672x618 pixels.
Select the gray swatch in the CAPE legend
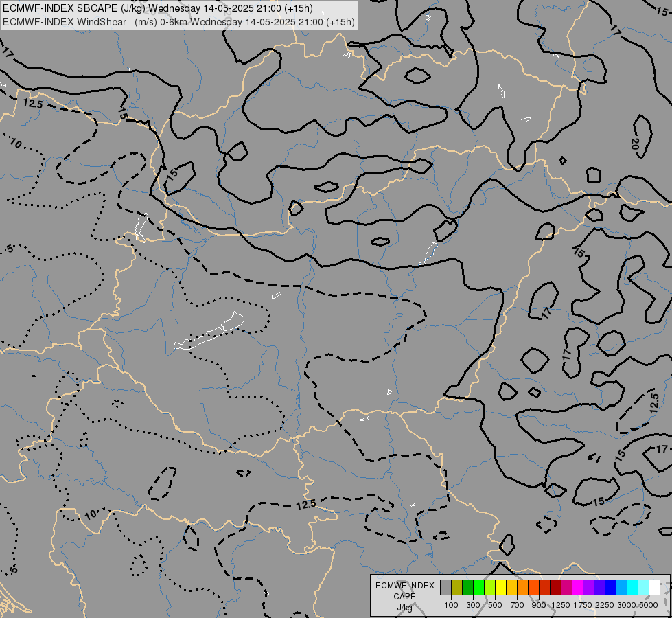click(x=445, y=588)
